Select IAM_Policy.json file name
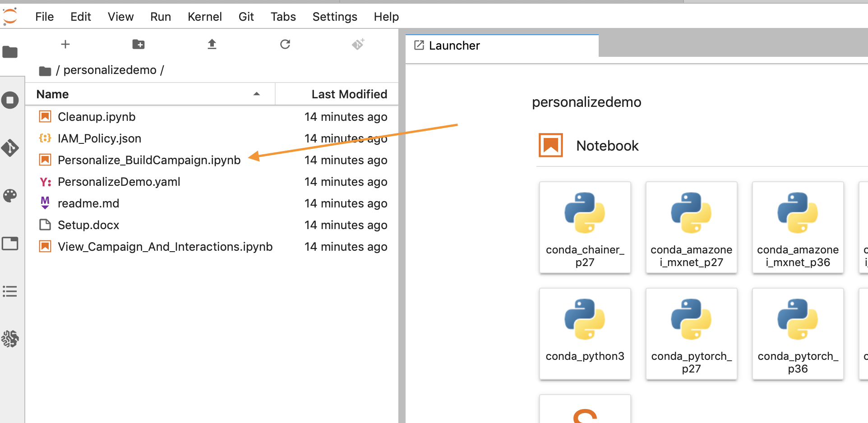Viewport: 868px width, 423px height. click(99, 138)
